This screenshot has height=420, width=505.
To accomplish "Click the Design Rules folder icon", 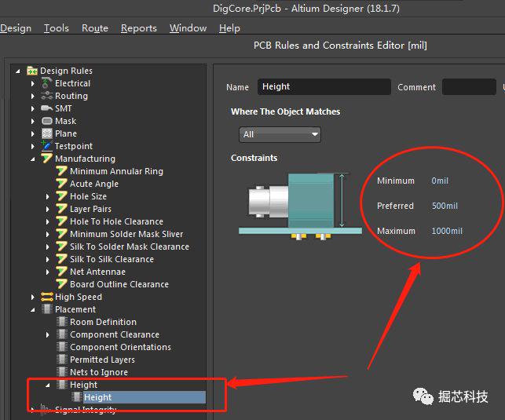I will click(32, 71).
